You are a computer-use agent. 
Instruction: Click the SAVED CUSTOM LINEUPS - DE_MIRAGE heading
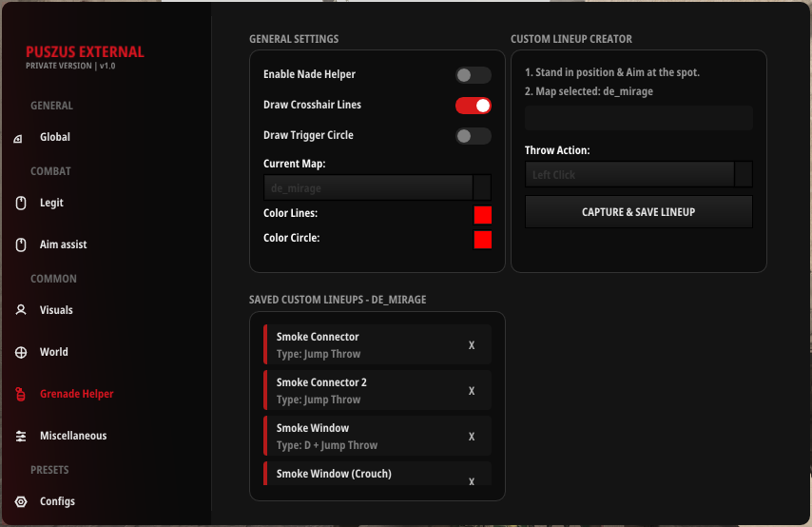[338, 300]
